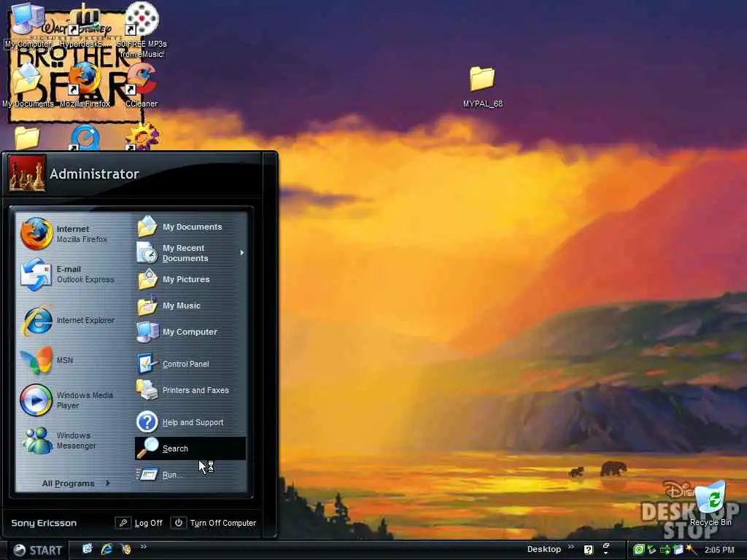
Task: Select the My Computer desktop icon
Action: click(28, 25)
